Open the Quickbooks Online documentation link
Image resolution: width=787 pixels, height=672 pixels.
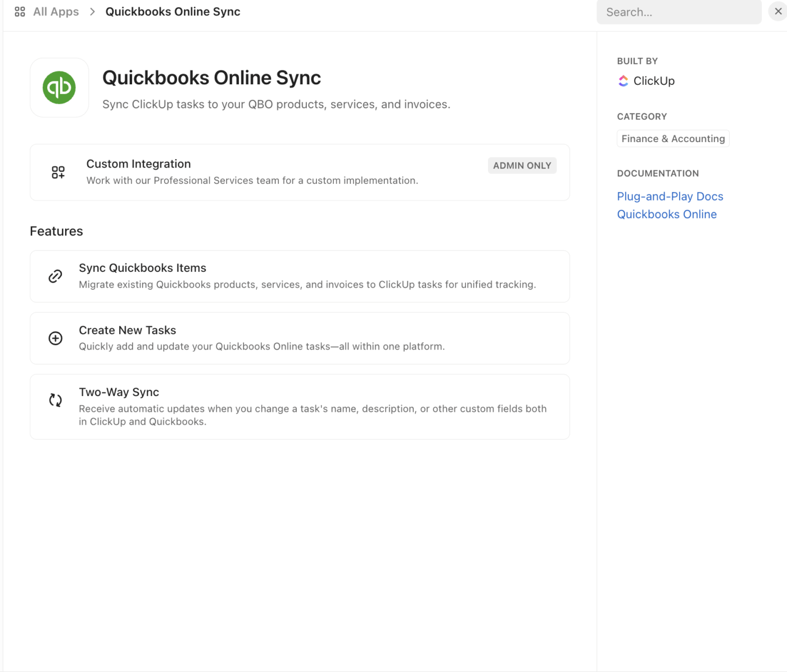(x=667, y=214)
